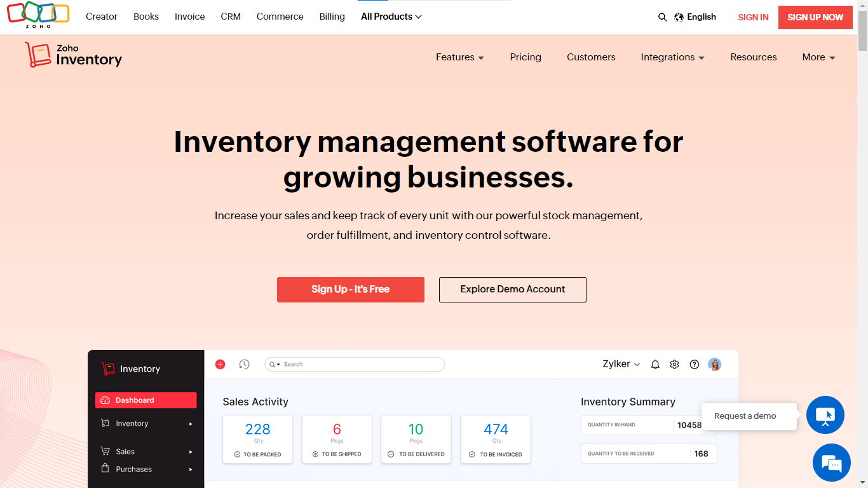Select the Zoho Inventory logo
Viewport: 868px width, 488px height.
click(x=73, y=55)
